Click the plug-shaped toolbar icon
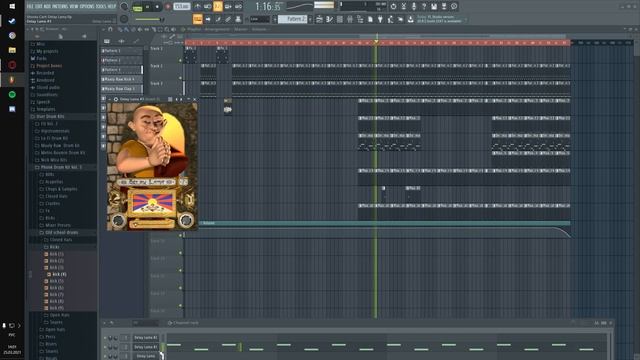This screenshot has width=640, height=360. 380,19
